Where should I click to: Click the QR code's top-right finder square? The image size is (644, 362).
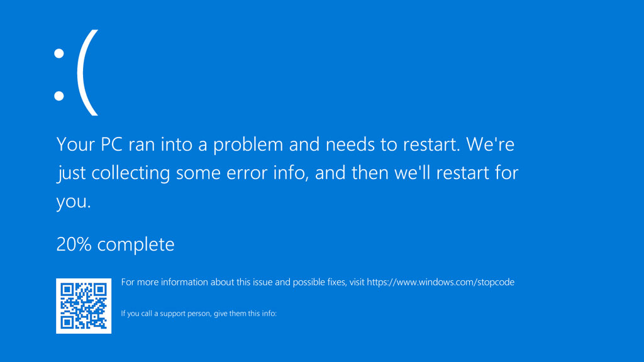(x=99, y=290)
